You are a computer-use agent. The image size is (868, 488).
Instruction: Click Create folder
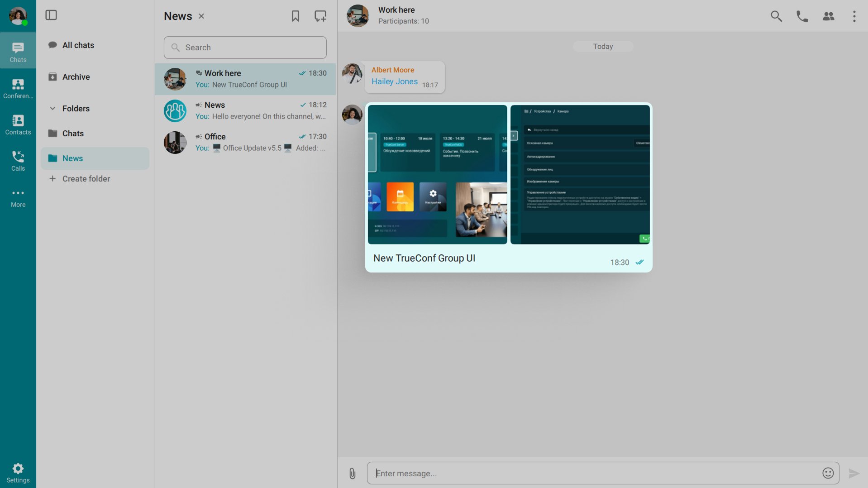[79, 179]
